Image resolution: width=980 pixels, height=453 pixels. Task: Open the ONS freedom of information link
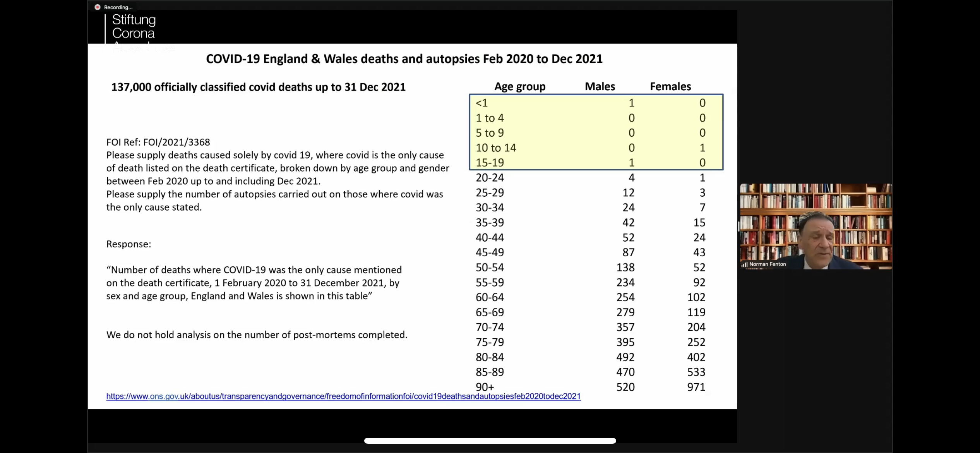(343, 396)
